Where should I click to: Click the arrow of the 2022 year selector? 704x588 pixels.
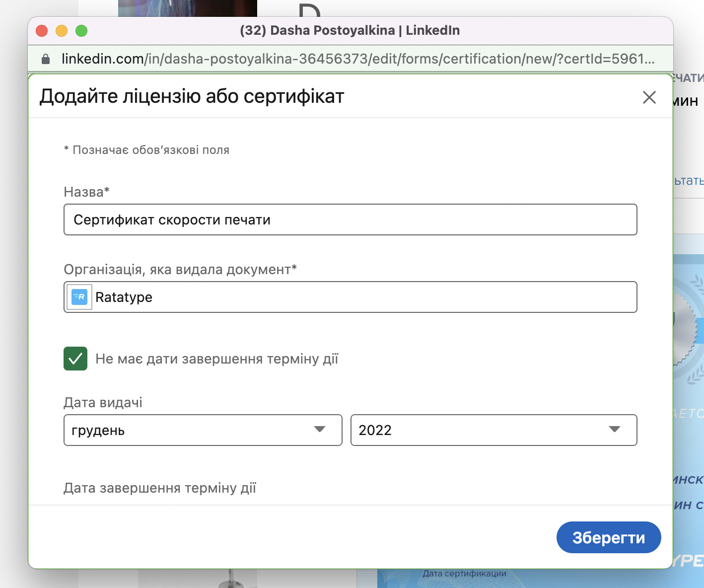614,429
